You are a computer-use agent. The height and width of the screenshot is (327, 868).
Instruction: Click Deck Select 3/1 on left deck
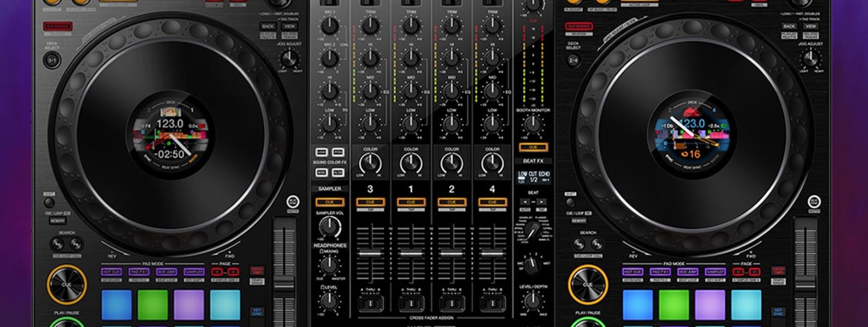coord(52,60)
